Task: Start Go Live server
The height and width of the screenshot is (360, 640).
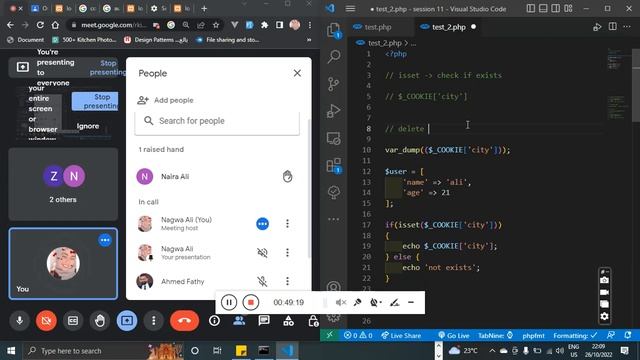Action: (453, 336)
